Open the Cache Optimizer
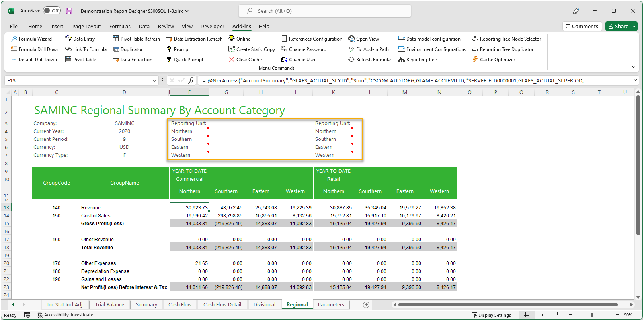The image size is (644, 320). pos(493,60)
